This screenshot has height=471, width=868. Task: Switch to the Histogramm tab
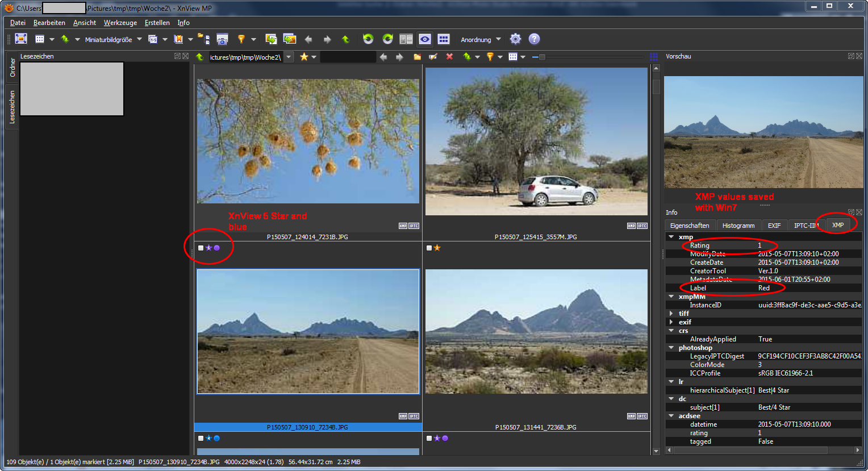click(x=738, y=226)
